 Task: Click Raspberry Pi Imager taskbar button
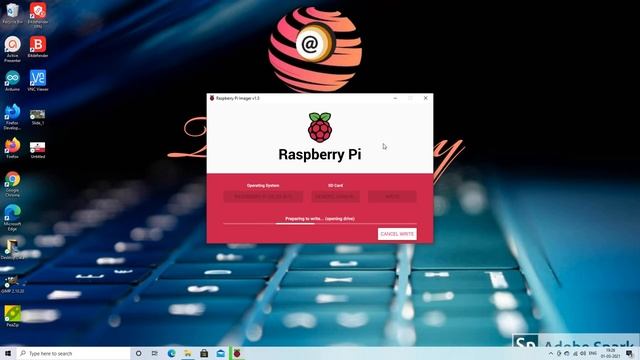pos(237,353)
